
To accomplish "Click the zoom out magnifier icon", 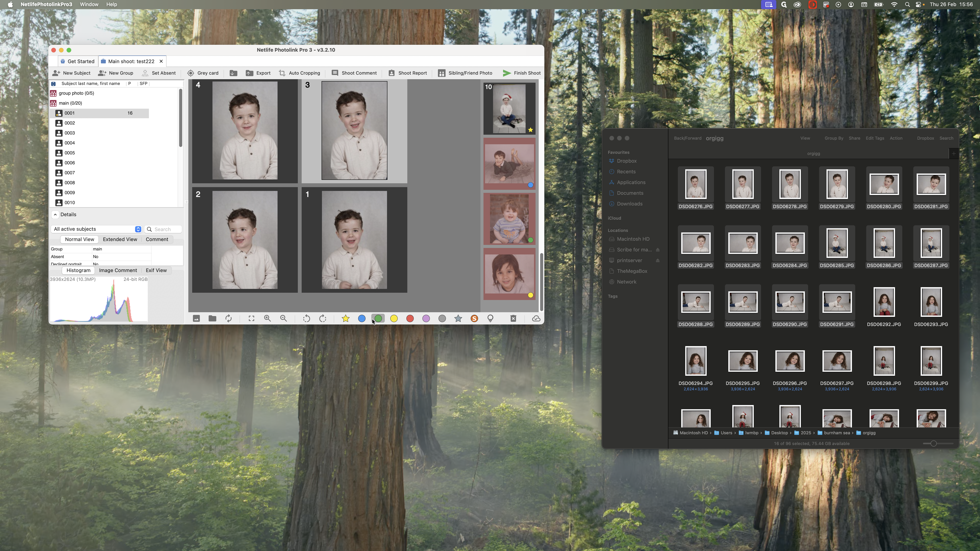I will pyautogui.click(x=283, y=318).
